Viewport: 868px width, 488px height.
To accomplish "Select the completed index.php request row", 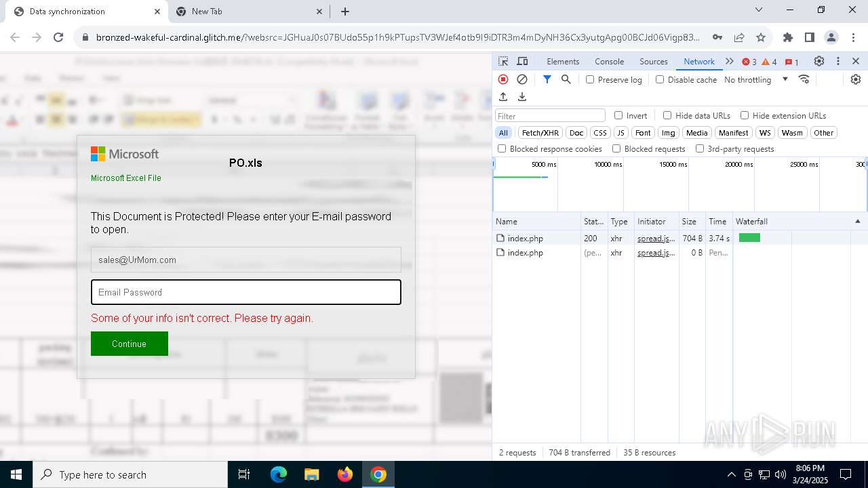I will tap(680, 239).
